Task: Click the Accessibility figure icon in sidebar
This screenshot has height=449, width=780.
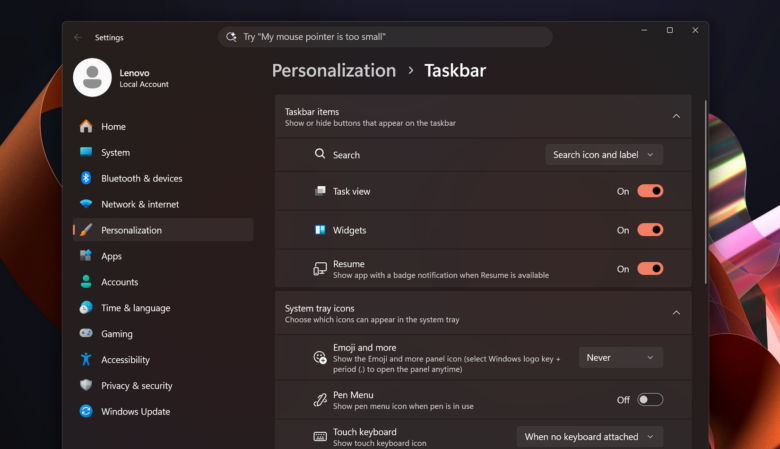Action: [x=86, y=359]
